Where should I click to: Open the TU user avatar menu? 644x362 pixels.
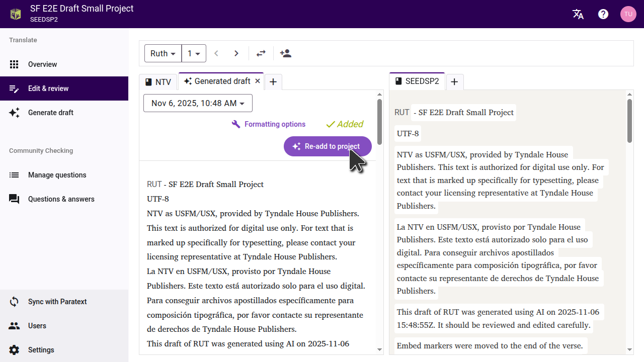(x=628, y=14)
